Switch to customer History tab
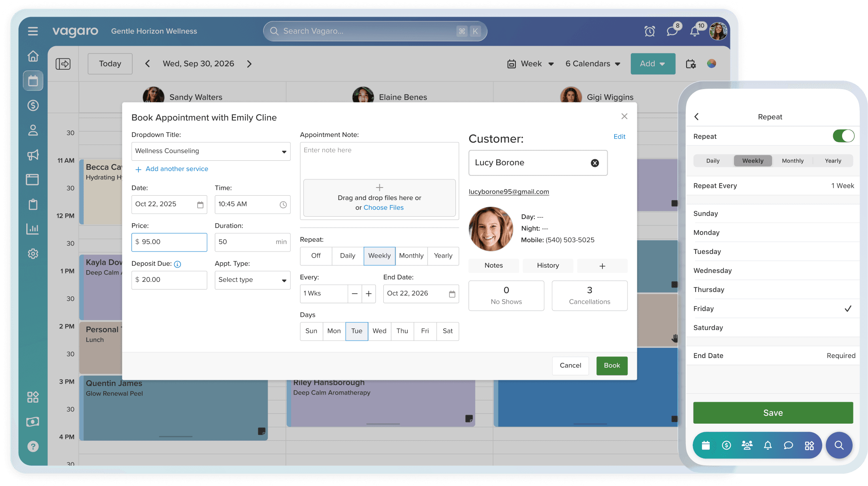Viewport: 868px width, 486px height. tap(548, 266)
